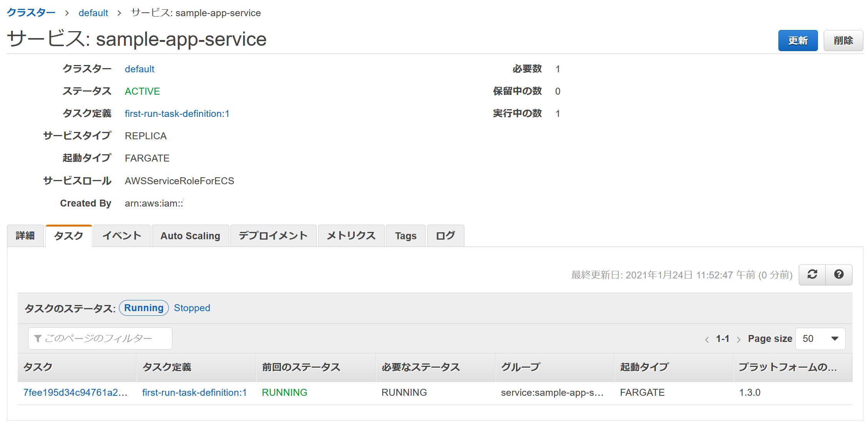The width and height of the screenshot is (868, 425).
Task: Open the ログ tab
Action: click(446, 236)
